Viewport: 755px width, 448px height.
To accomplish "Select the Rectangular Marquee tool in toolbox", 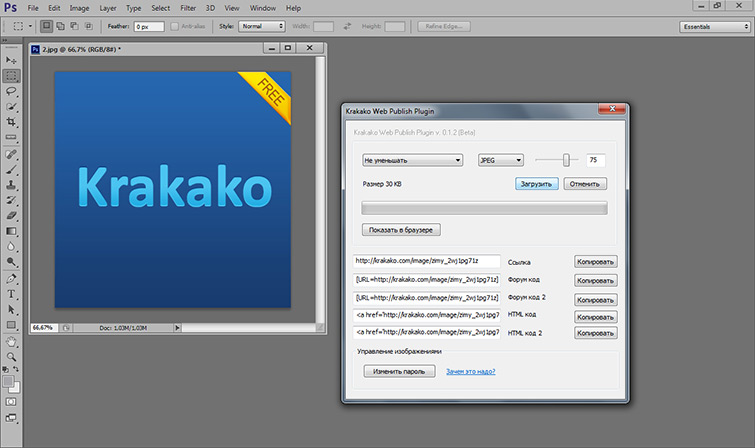I will point(11,76).
